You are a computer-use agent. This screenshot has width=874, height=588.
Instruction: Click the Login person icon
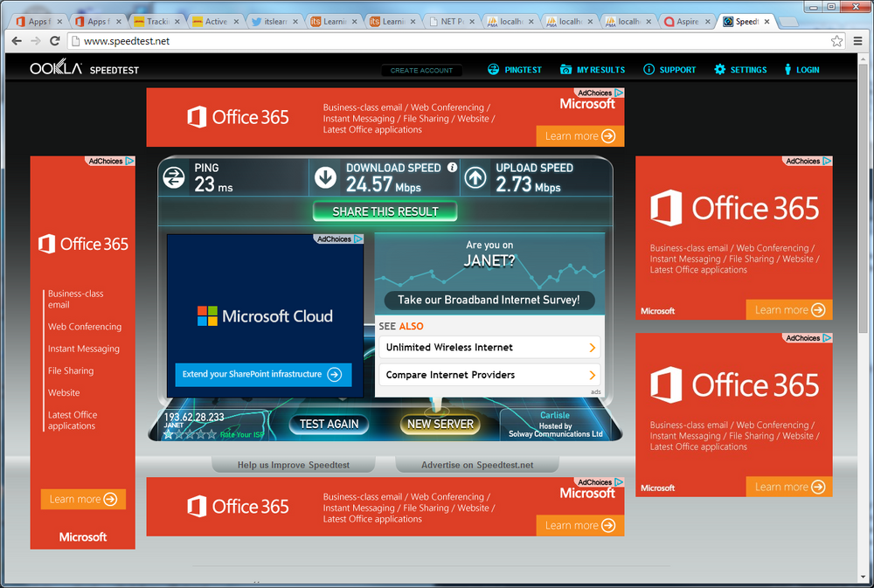[x=787, y=69]
